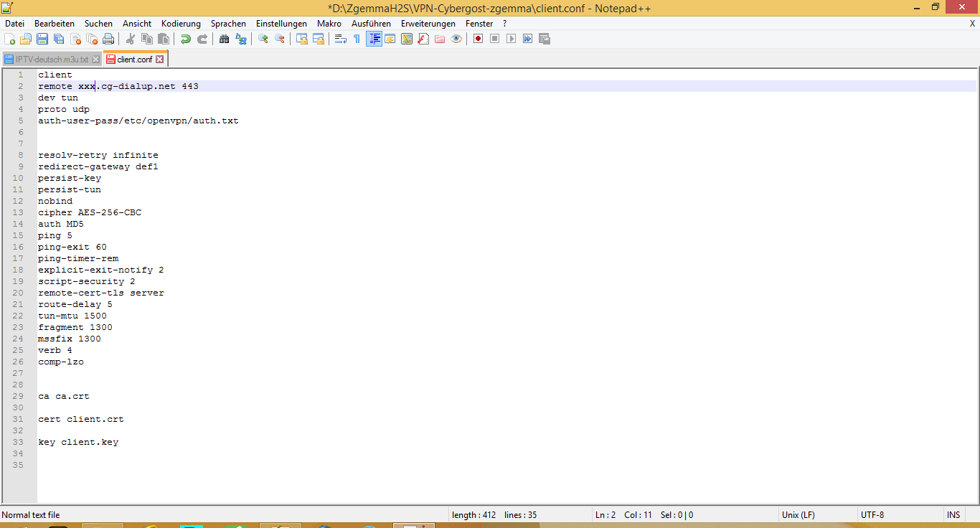Click the New file toolbar icon

click(x=9, y=39)
